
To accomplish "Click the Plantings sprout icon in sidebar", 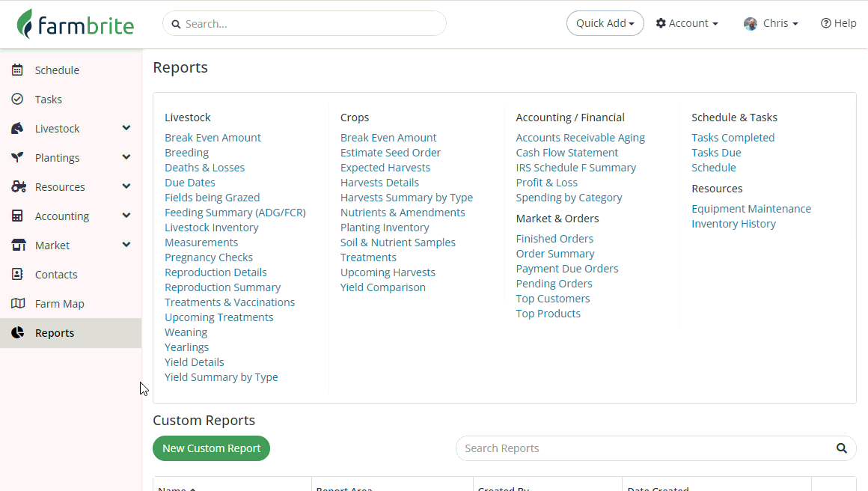I will coord(18,158).
